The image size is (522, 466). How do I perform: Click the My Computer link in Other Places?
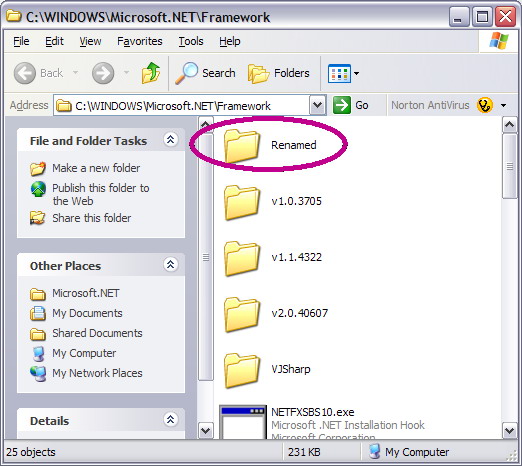click(84, 353)
